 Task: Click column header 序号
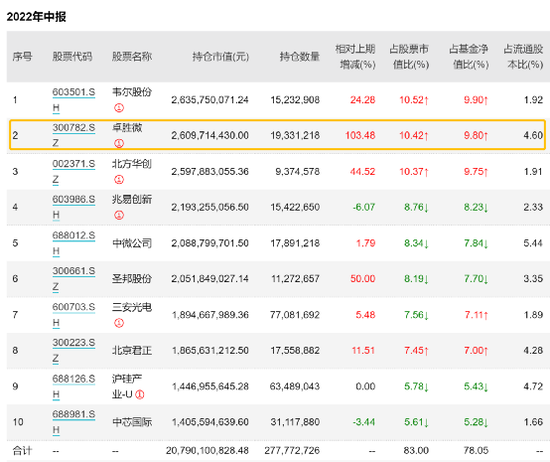coord(22,56)
